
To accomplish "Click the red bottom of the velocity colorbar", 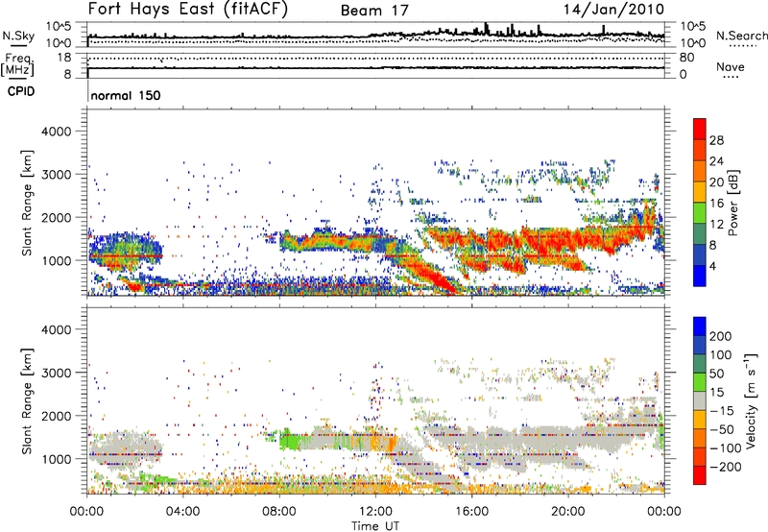I will [x=700, y=475].
